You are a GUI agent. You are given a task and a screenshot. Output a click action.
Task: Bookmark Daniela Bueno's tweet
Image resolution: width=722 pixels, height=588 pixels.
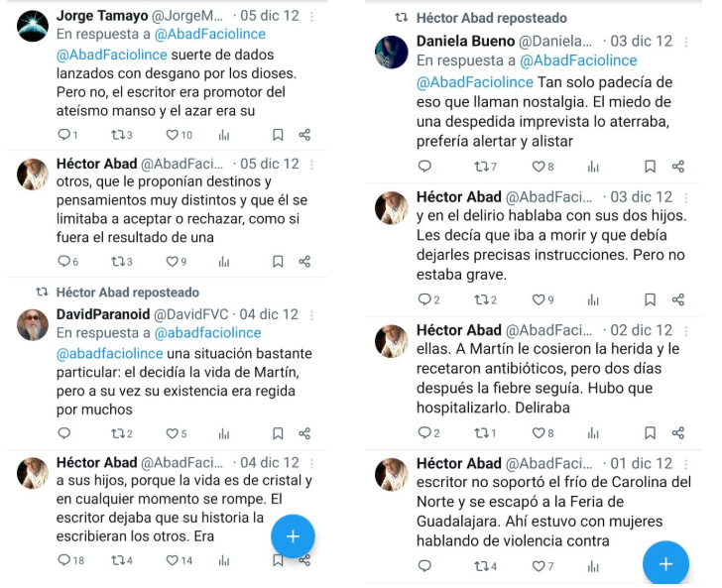click(x=650, y=167)
